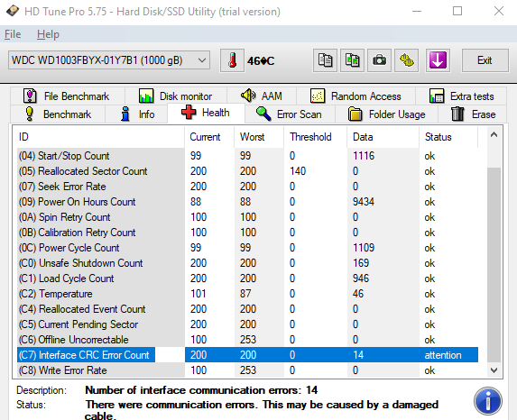Click the Extra tests tab icon
This screenshot has width=517, height=420.
(437, 96)
